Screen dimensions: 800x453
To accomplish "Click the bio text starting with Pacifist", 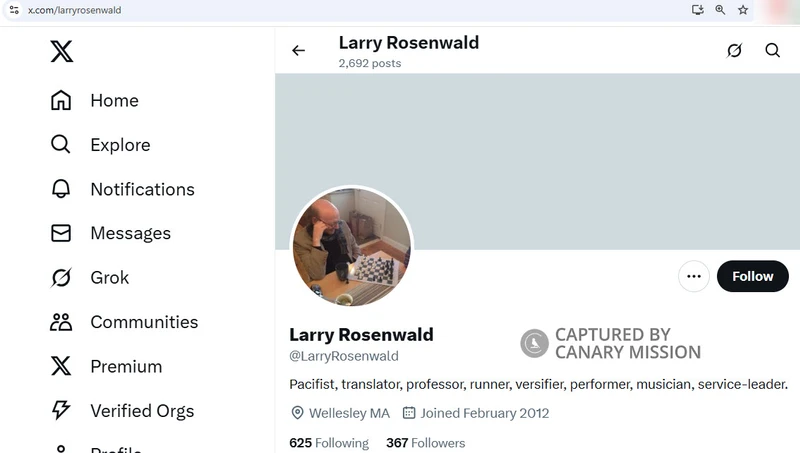I will (538, 384).
